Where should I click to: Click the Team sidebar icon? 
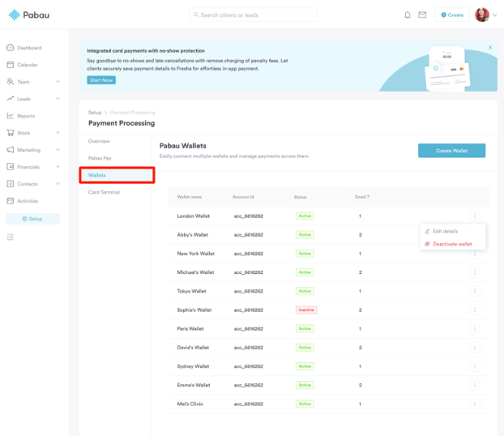click(11, 82)
